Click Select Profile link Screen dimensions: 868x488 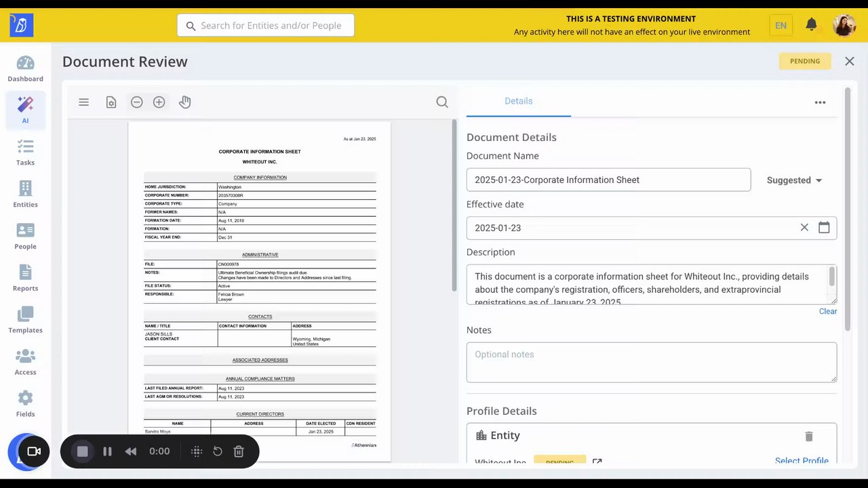click(x=802, y=461)
